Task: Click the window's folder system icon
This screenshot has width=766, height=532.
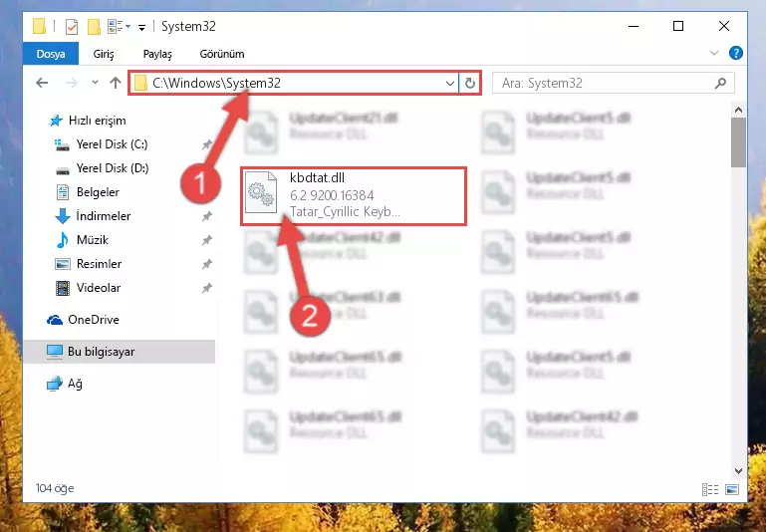Action: click(39, 26)
